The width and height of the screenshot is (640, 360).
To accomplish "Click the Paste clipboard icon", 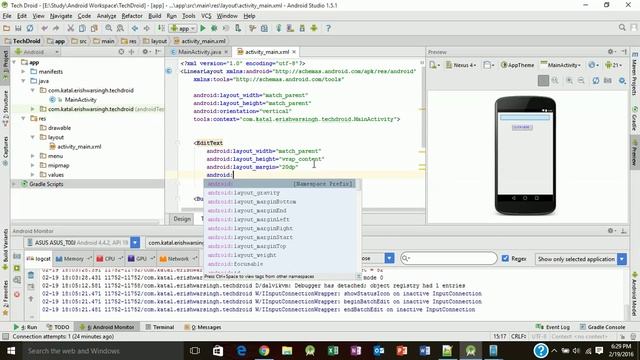I will [94, 28].
